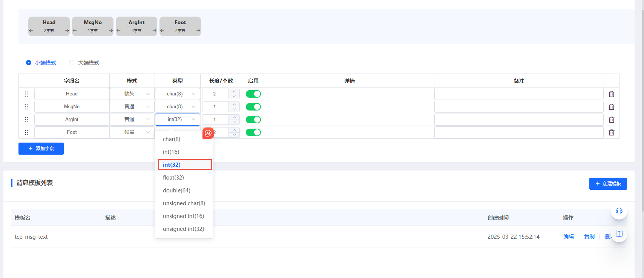Grab the drag handle of Head row

click(x=26, y=94)
